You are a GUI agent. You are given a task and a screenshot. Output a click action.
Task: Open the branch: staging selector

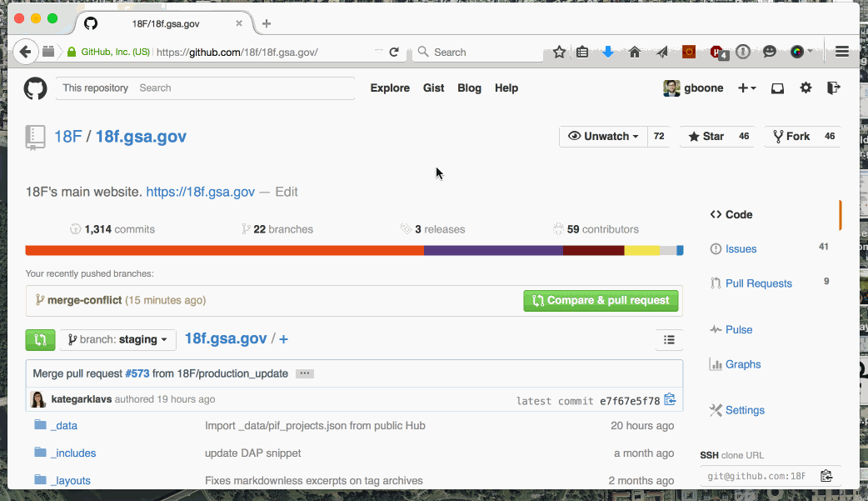coord(118,340)
